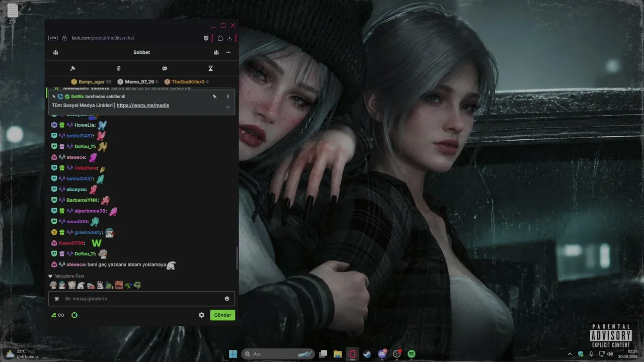644x362 pixels.
Task: Click the gift icon right of Sohbet
Action: 216,52
